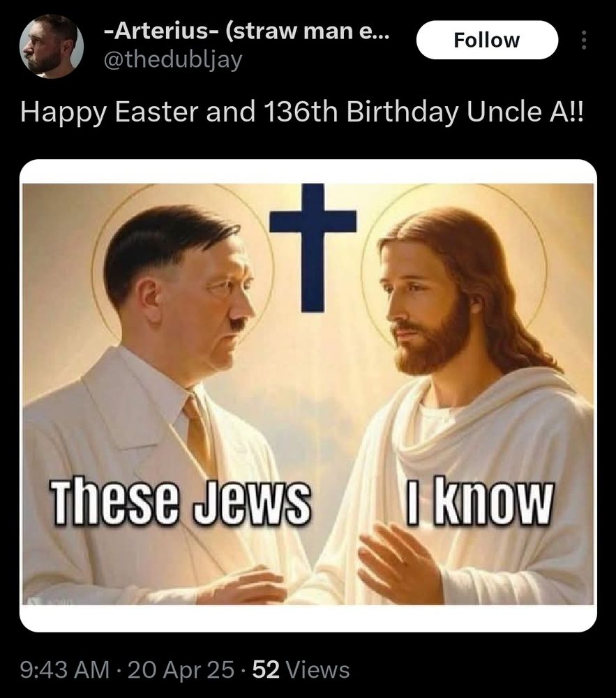Open the attached meme image full size
The height and width of the screenshot is (698, 616).
308,394
